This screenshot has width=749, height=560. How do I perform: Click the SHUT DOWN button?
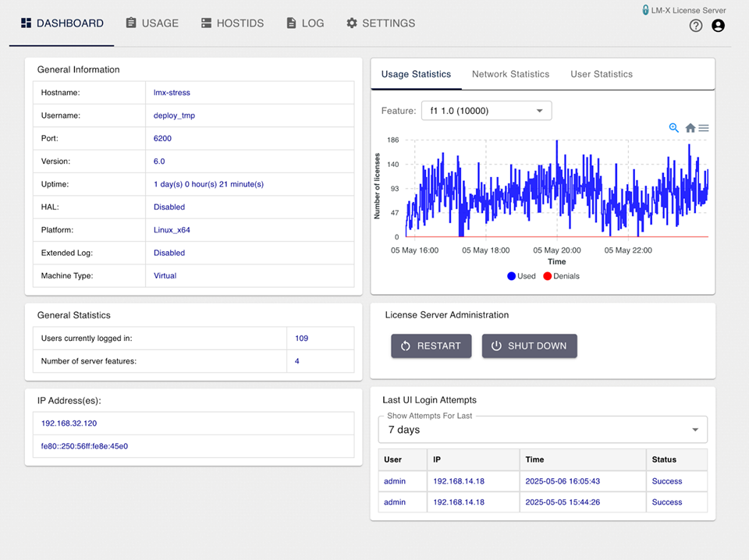[x=529, y=346]
